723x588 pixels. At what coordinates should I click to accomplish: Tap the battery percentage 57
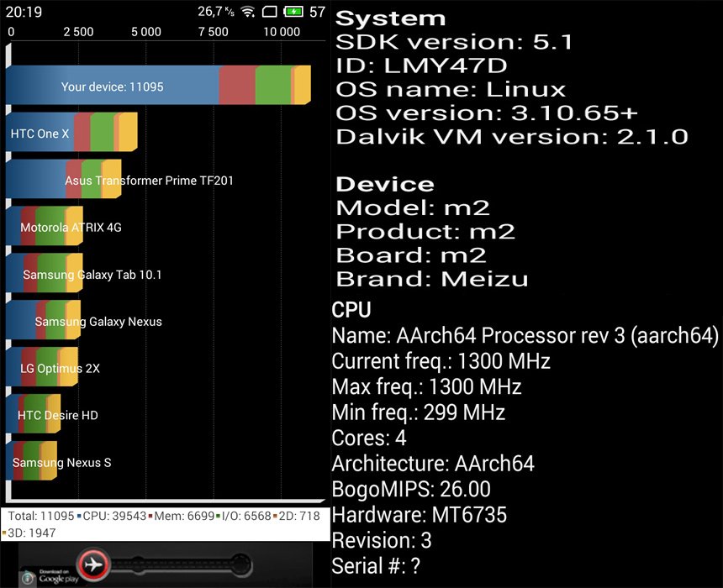[x=317, y=12]
